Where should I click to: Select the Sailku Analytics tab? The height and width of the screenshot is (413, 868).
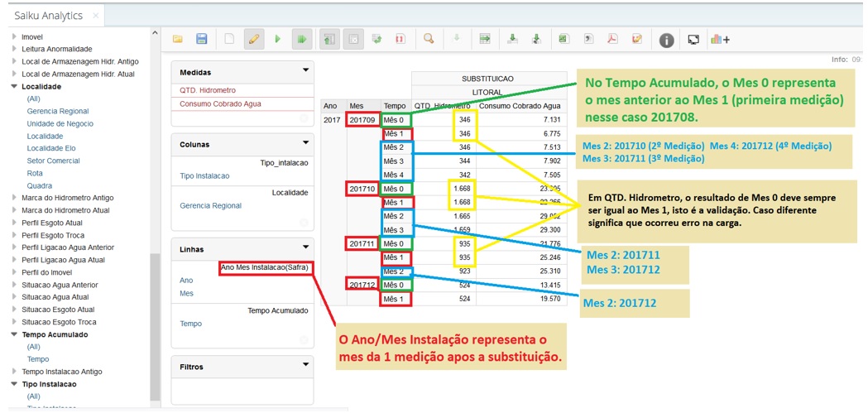tap(48, 16)
